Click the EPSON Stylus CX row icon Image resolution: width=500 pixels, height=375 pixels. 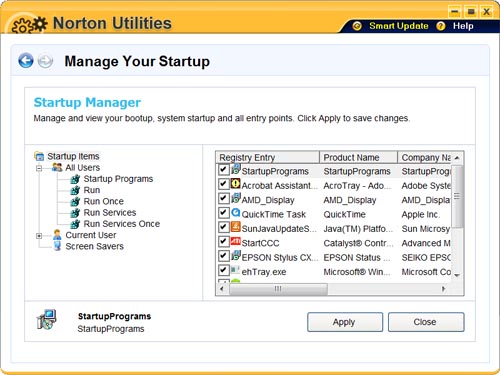pyautogui.click(x=236, y=256)
